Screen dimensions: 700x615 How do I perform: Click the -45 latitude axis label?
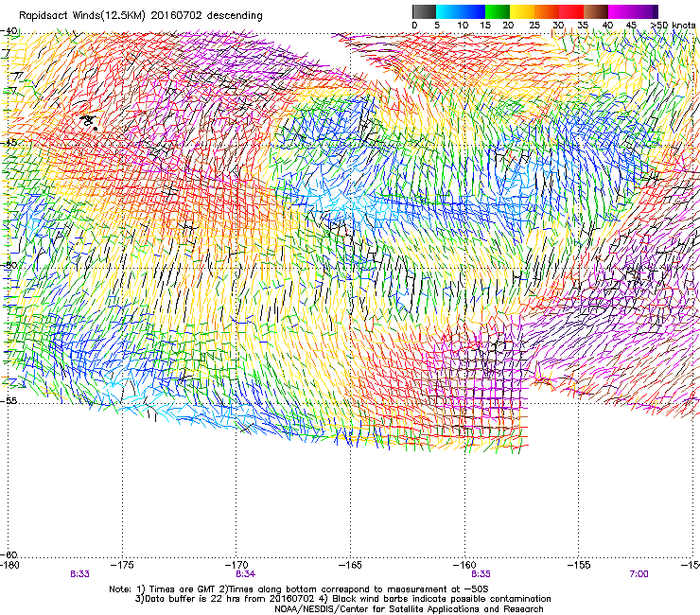(x=9, y=143)
